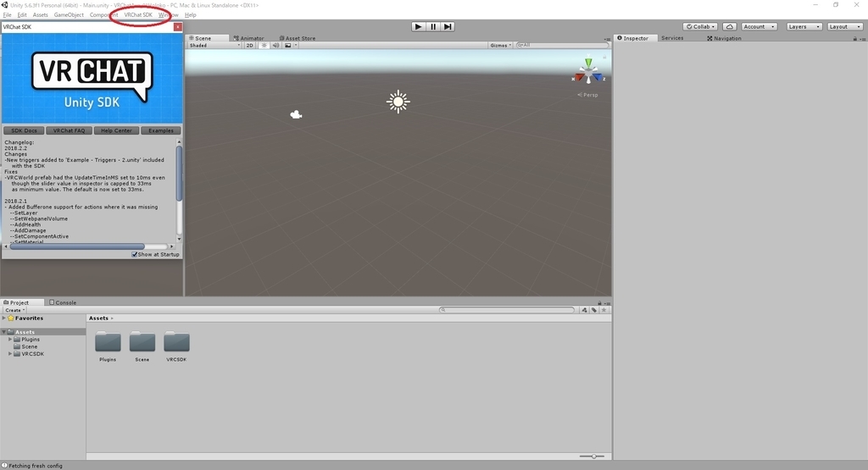Switch to the Animator tab
This screenshot has height=470, width=868.
248,38
